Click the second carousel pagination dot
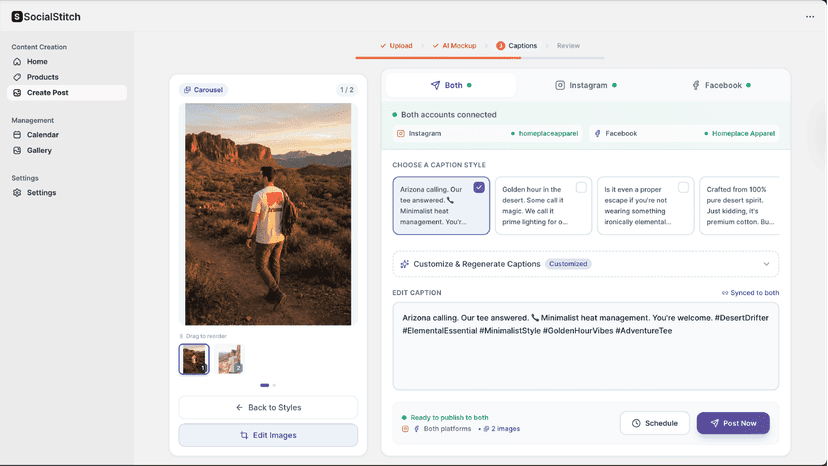828x466 pixels. tap(274, 385)
